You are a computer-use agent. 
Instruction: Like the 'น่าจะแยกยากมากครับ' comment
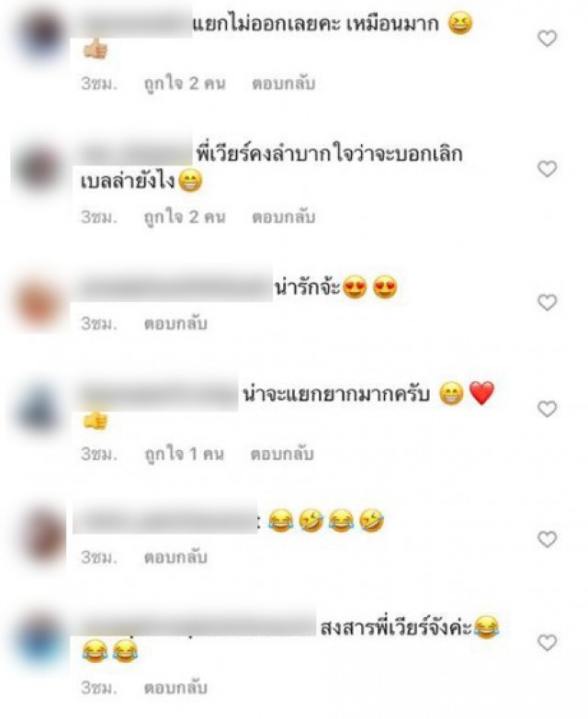tap(547, 409)
